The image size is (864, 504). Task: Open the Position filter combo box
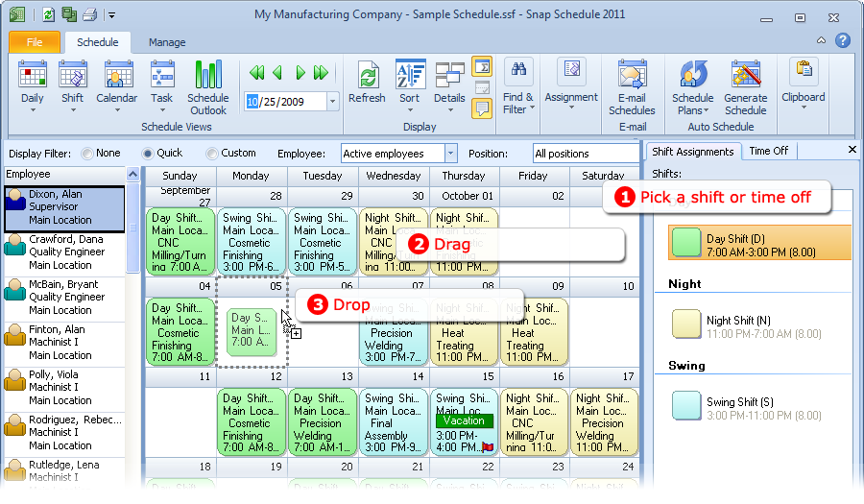(x=586, y=154)
